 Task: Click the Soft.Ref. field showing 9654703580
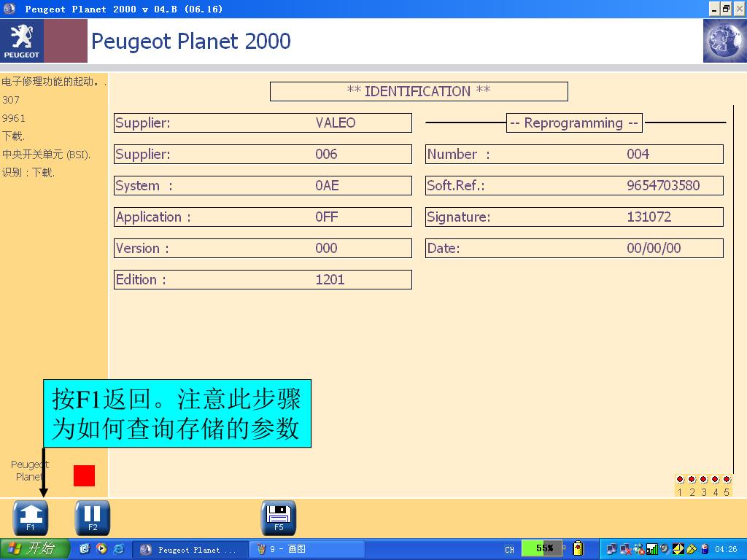tap(575, 186)
